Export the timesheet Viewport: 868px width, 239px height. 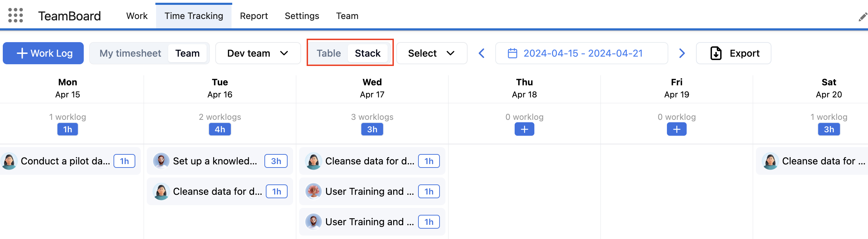733,53
